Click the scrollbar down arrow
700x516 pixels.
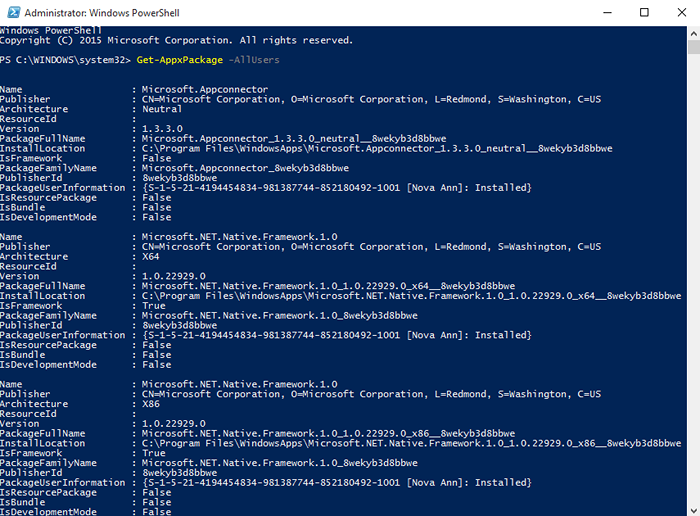tap(691, 507)
